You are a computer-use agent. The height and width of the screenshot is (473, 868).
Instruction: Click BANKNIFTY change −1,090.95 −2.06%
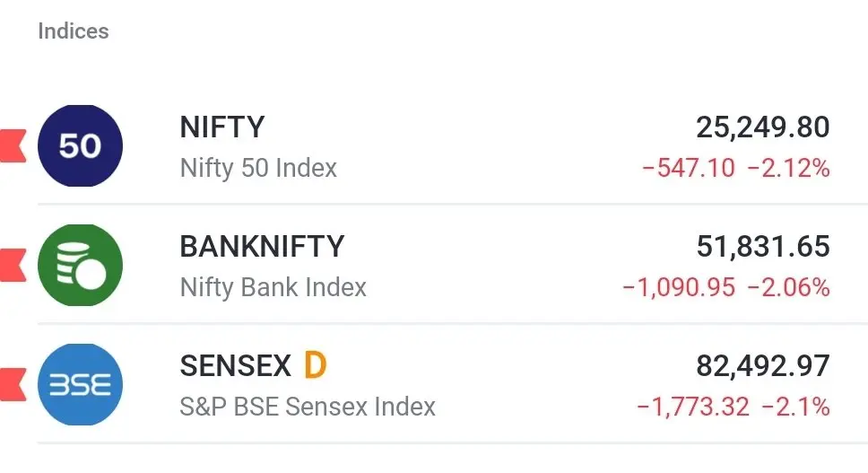[725, 287]
